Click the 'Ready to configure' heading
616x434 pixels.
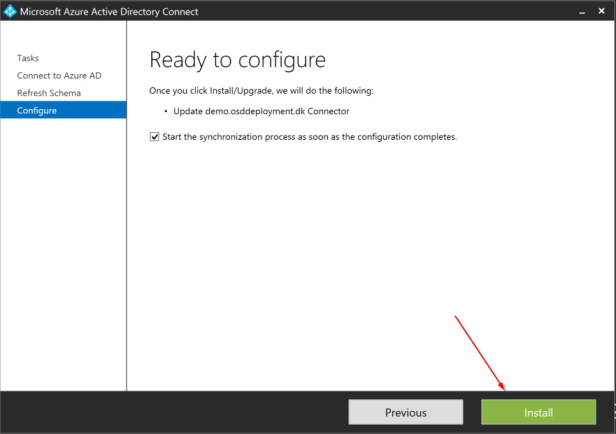237,59
